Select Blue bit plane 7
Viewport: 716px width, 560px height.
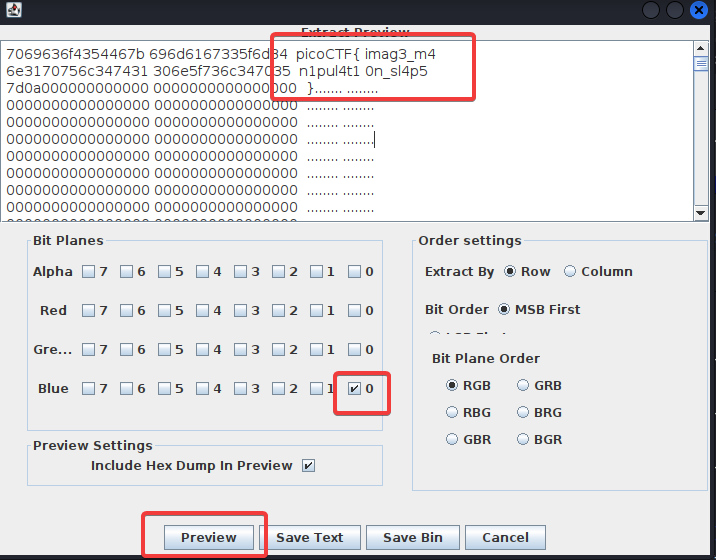tap(88, 389)
